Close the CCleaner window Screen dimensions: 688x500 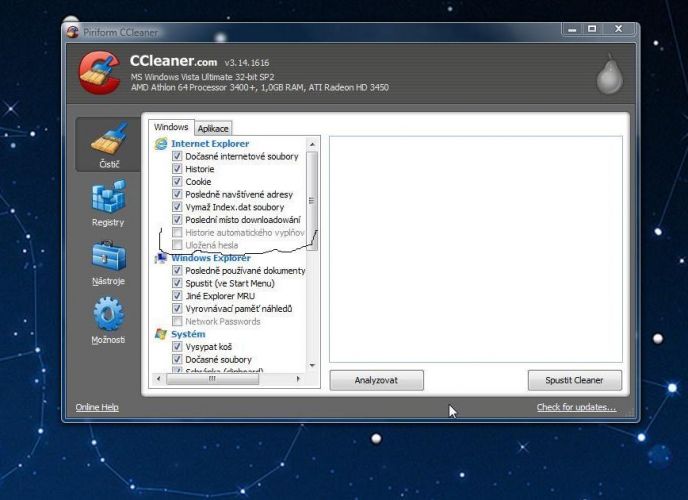618,29
